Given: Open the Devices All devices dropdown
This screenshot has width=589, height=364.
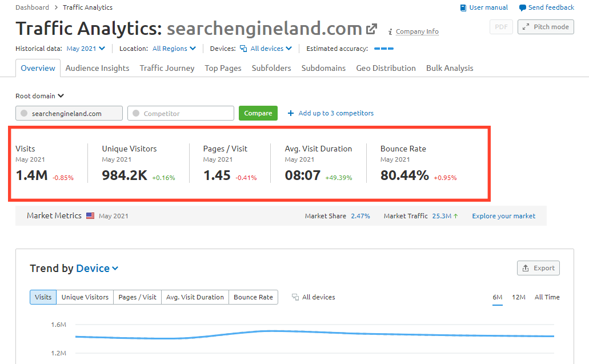Looking at the screenshot, I should [x=266, y=49].
